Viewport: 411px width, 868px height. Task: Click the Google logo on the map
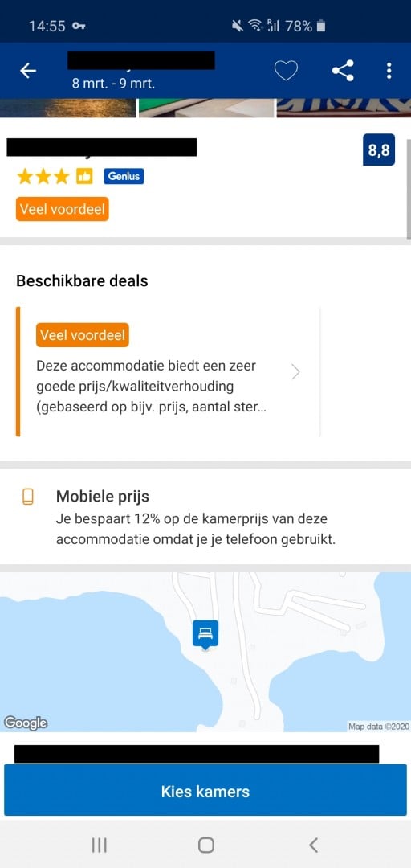[26, 723]
